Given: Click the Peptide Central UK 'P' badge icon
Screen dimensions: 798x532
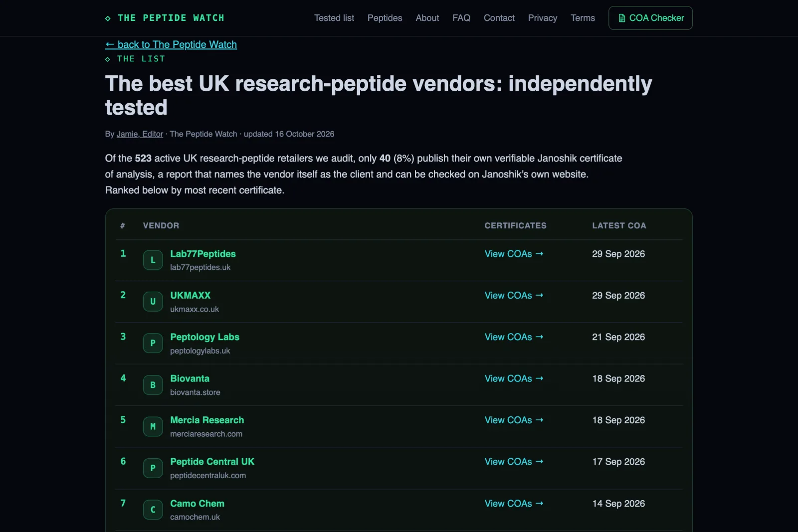Looking at the screenshot, I should tap(153, 468).
